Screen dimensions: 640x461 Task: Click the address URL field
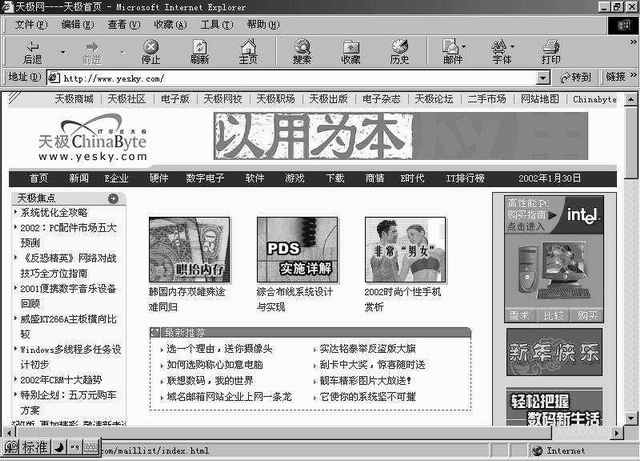[x=298, y=78]
